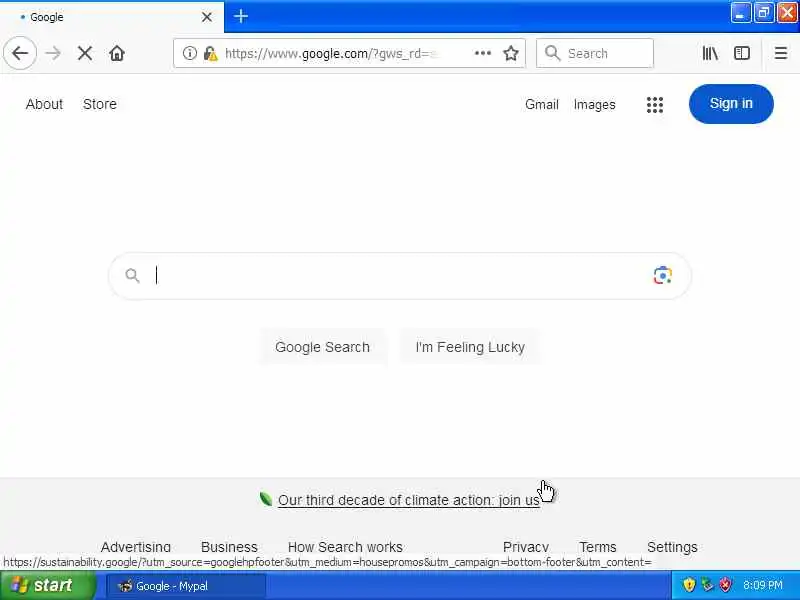The image size is (800, 600).
Task: Close the Google tab
Action: (207, 17)
